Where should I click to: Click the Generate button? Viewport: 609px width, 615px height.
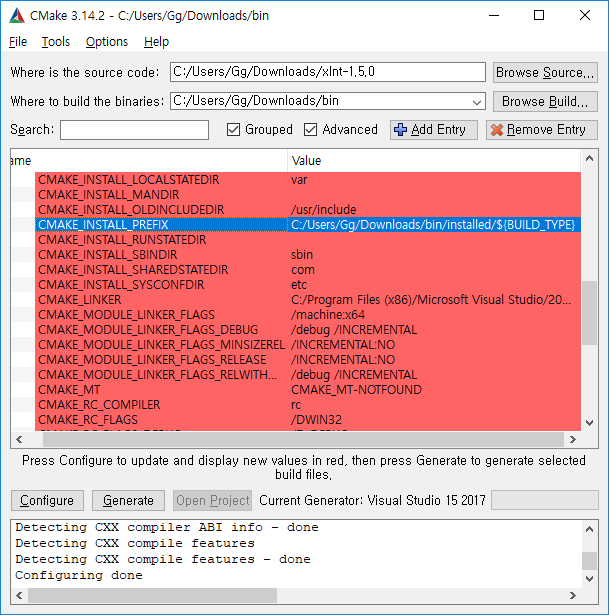tap(128, 500)
